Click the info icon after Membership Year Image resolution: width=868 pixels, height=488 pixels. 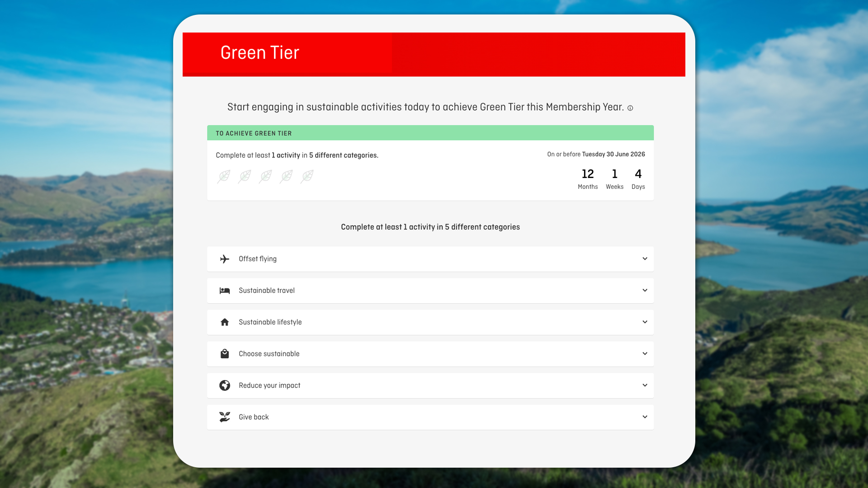pyautogui.click(x=630, y=108)
